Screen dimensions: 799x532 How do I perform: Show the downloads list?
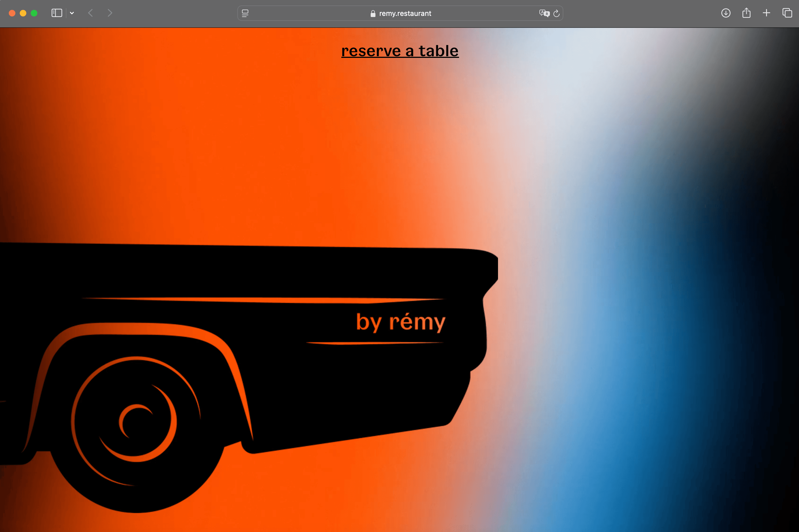tap(726, 13)
